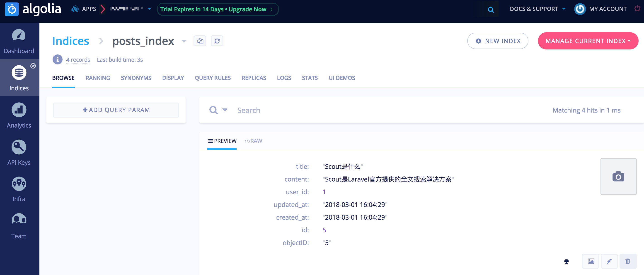Viewport: 644px width, 275px height.
Task: Open the API Keys sidebar icon
Action: click(x=19, y=147)
